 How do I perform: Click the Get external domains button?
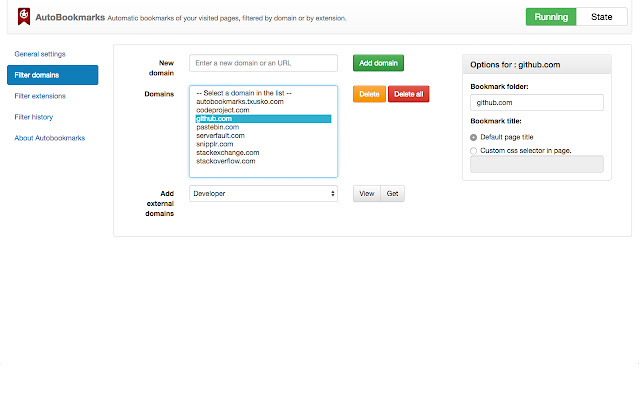point(392,194)
